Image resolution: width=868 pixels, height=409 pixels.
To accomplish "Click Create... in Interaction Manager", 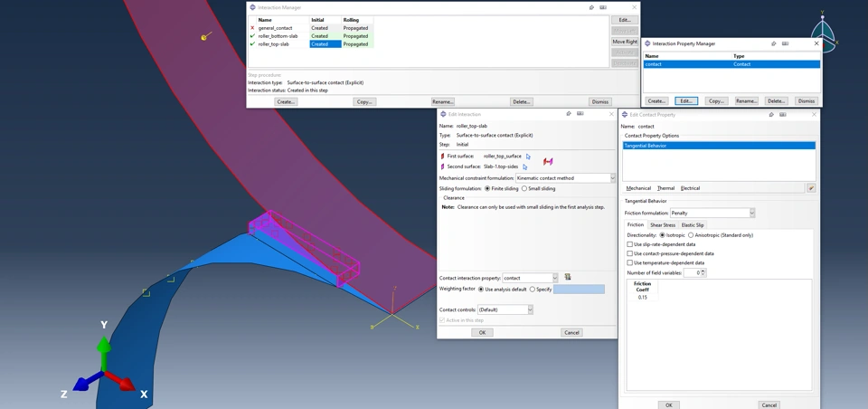I will click(x=287, y=102).
